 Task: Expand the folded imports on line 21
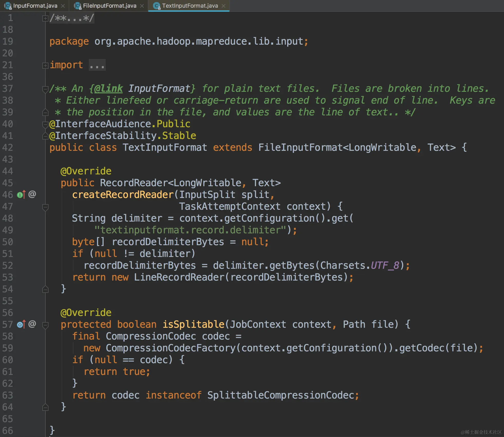(45, 65)
